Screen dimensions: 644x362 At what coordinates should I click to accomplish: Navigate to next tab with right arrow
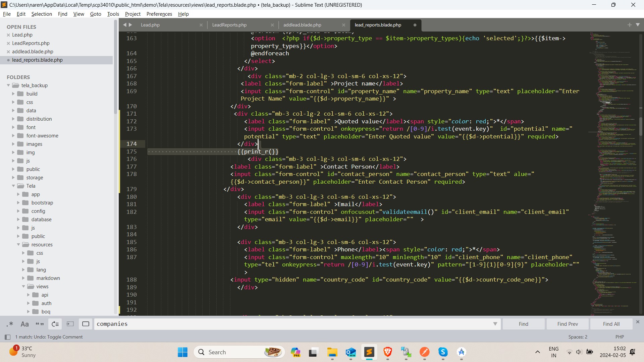[130, 25]
